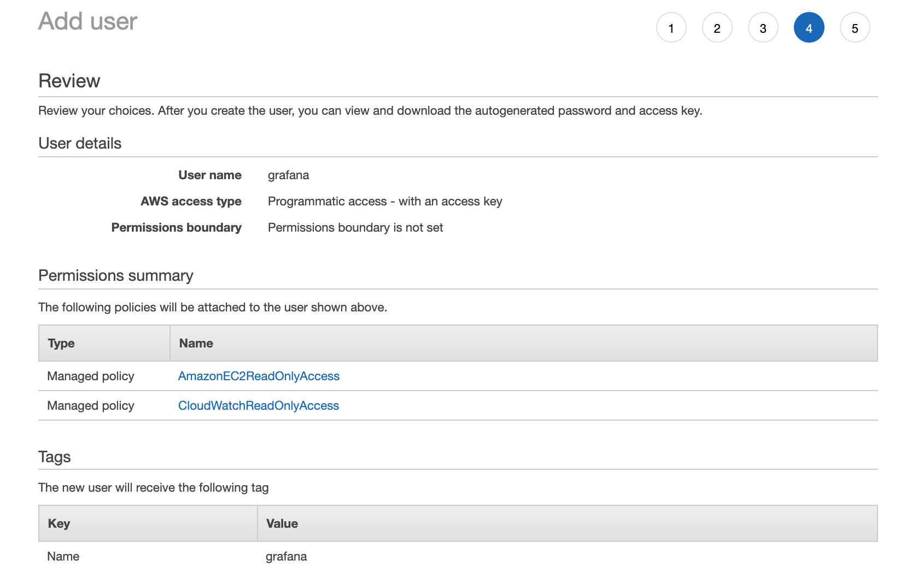Screen dimensions: 924x578
Task: Go to wizard step 1
Action: pos(671,27)
